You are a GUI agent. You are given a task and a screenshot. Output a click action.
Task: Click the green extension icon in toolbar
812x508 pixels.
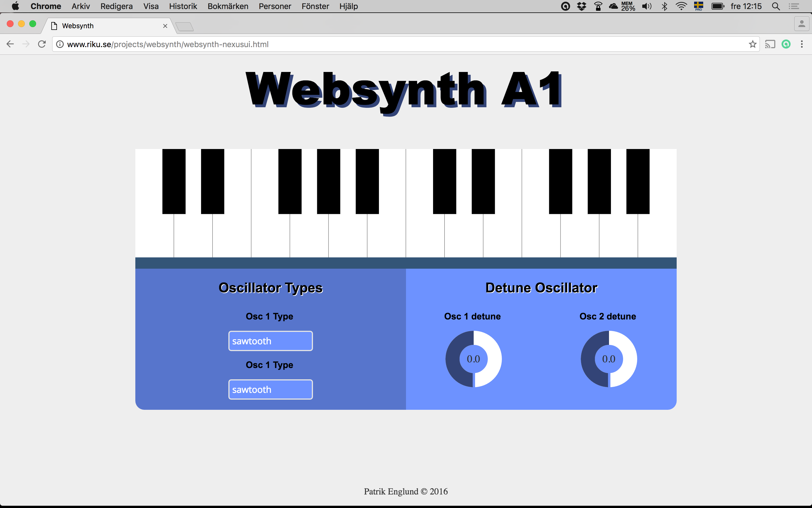pos(786,44)
